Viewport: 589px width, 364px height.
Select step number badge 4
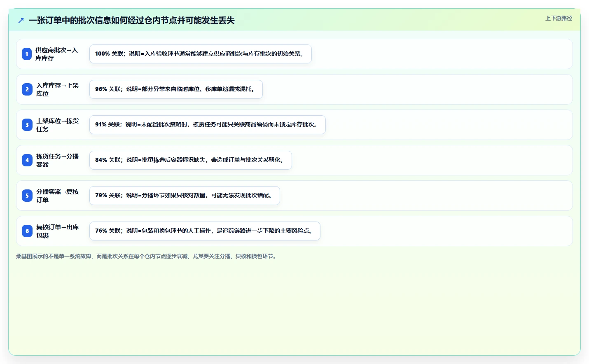[27, 160]
